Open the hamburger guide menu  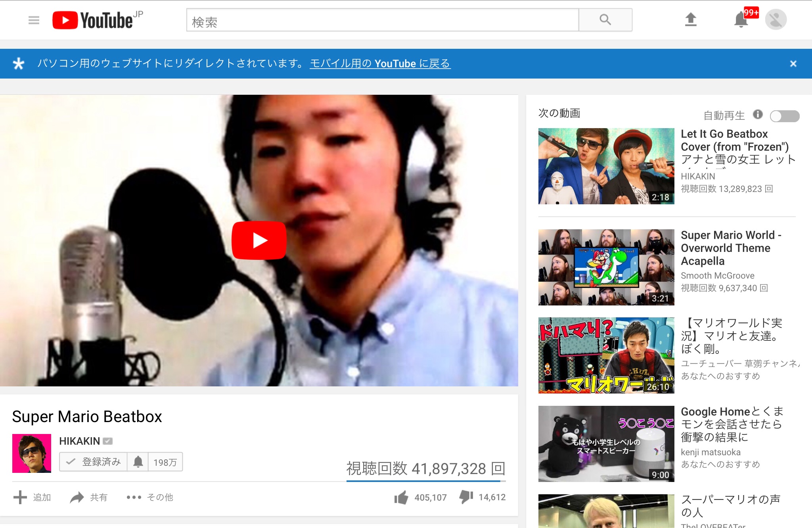34,20
